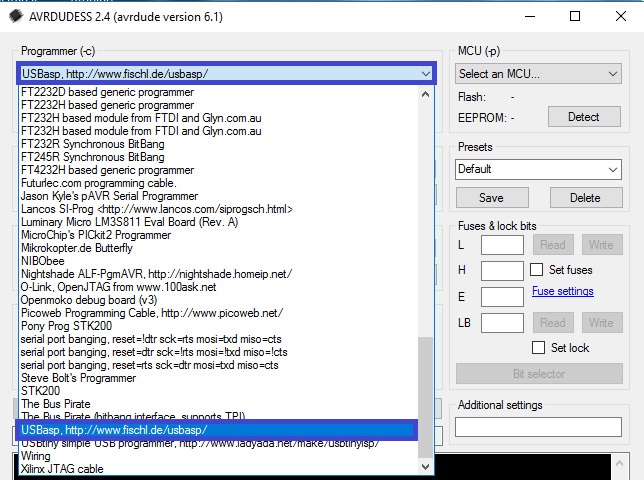Select Luminary Micro LM3S811 Eval Board

click(219, 222)
